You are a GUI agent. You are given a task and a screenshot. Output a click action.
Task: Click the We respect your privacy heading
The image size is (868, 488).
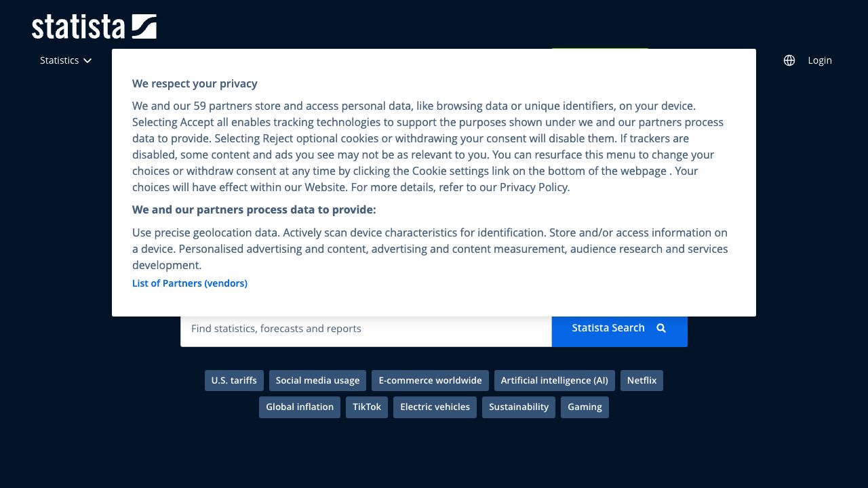tap(195, 83)
